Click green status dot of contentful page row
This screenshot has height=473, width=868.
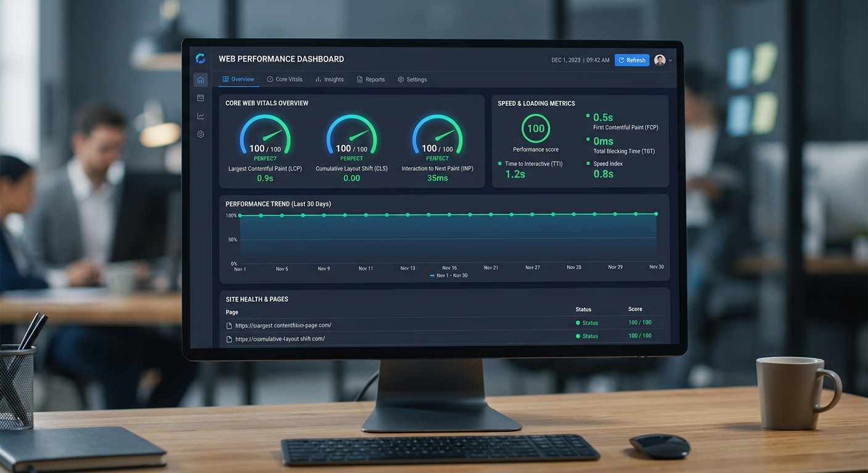tap(578, 323)
